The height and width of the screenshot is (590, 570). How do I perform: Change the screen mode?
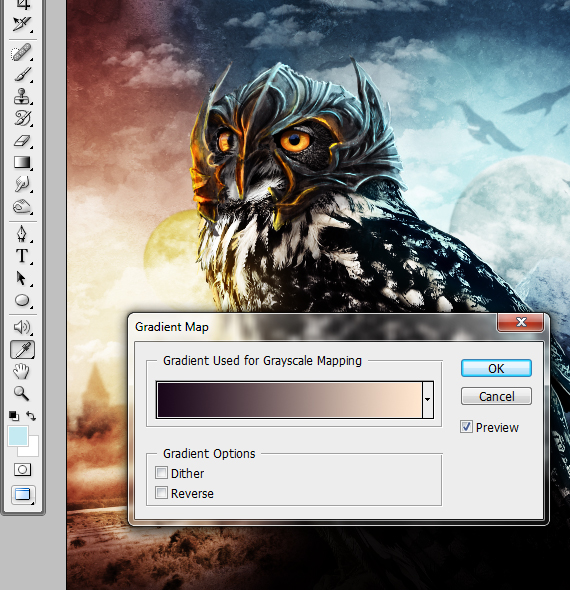[23, 494]
